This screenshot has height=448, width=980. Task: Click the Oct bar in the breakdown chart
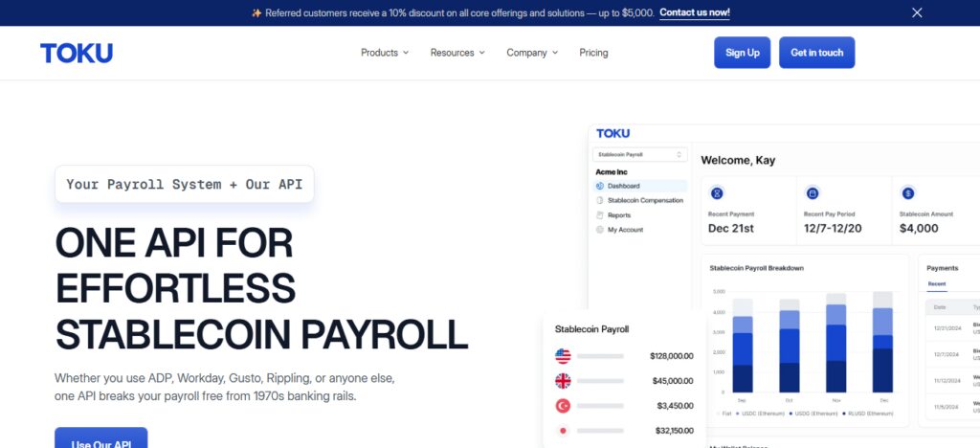click(x=790, y=346)
